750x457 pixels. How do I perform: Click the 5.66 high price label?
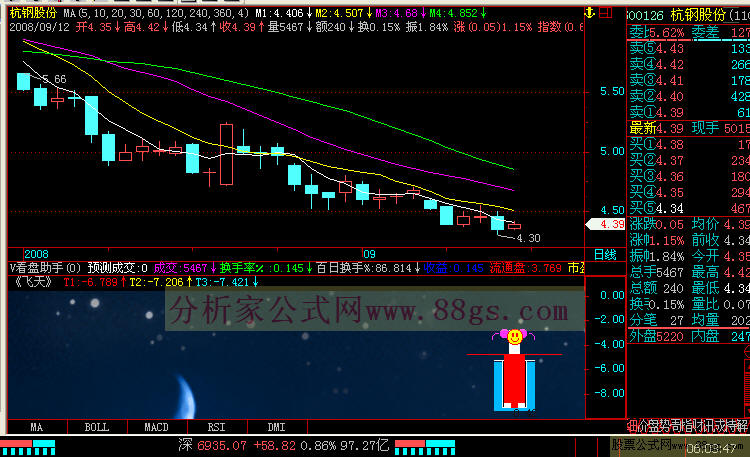[x=55, y=79]
